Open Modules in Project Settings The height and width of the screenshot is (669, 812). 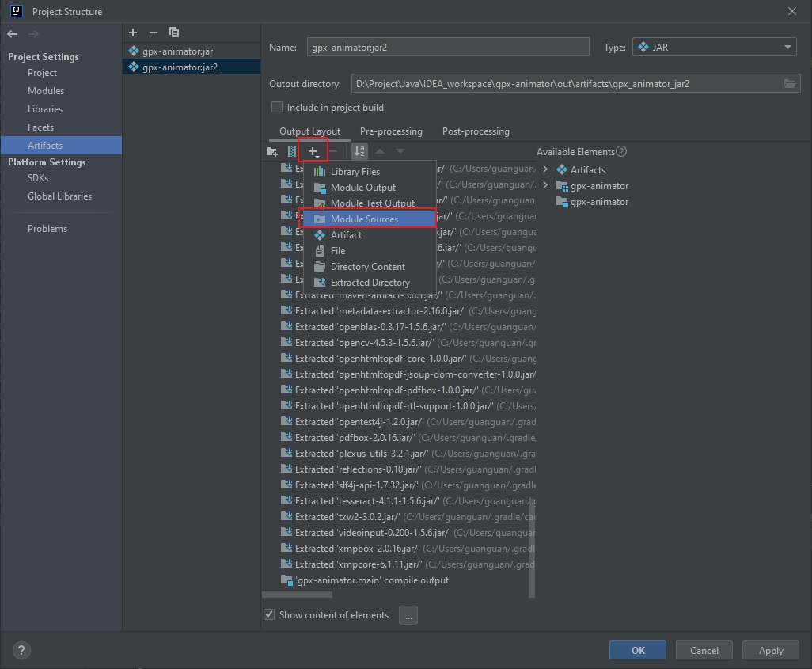pos(46,91)
